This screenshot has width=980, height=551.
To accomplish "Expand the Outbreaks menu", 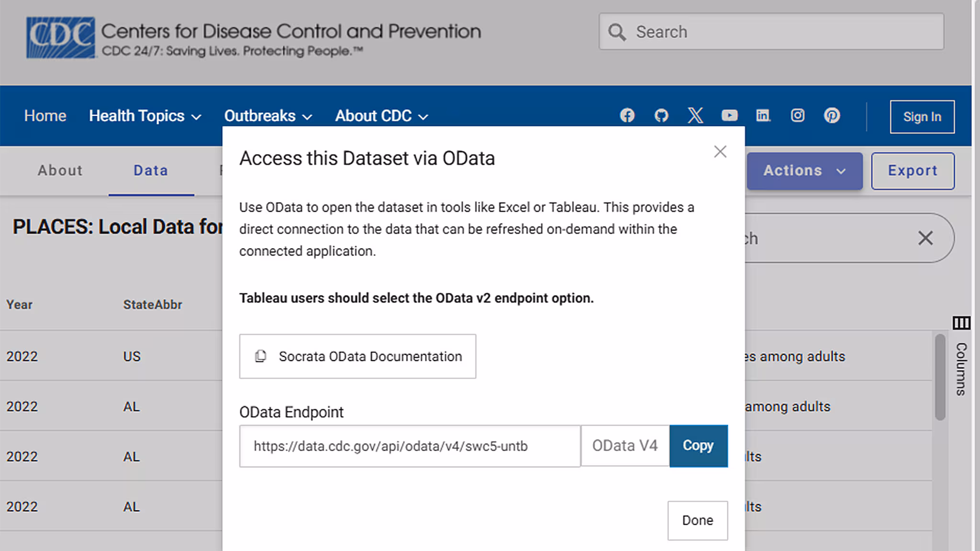I will 268,116.
